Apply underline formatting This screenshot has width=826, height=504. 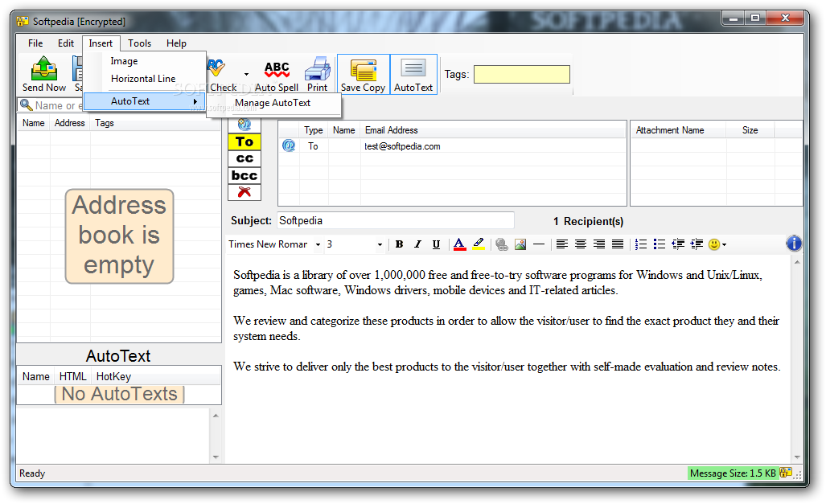pos(436,244)
